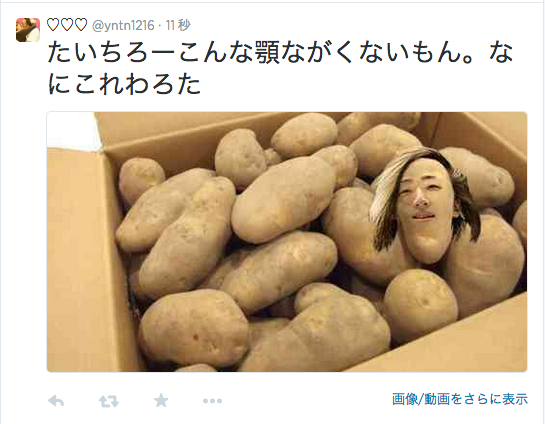Favorite the tweet with the star icon
This screenshot has height=424, width=545.
[x=161, y=401]
